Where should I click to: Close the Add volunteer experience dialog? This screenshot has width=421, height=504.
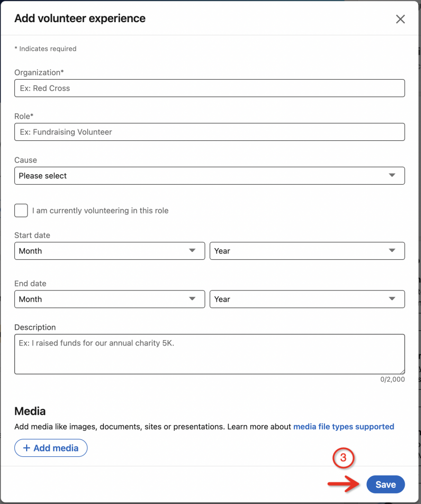click(x=400, y=19)
